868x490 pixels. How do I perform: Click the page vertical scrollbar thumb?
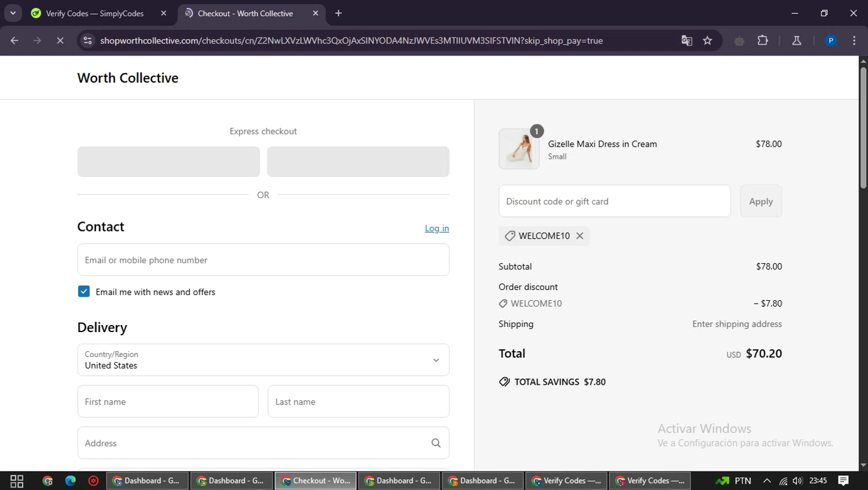pyautogui.click(x=863, y=127)
